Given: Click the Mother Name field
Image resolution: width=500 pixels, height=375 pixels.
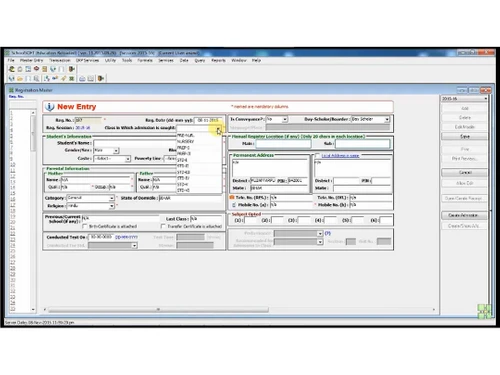Looking at the screenshot, I should (96, 180).
